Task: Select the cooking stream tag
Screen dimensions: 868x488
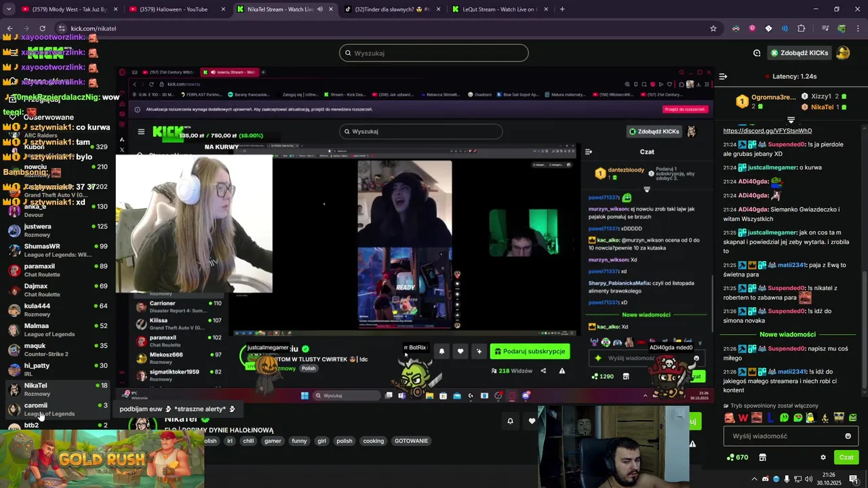Action: click(373, 441)
